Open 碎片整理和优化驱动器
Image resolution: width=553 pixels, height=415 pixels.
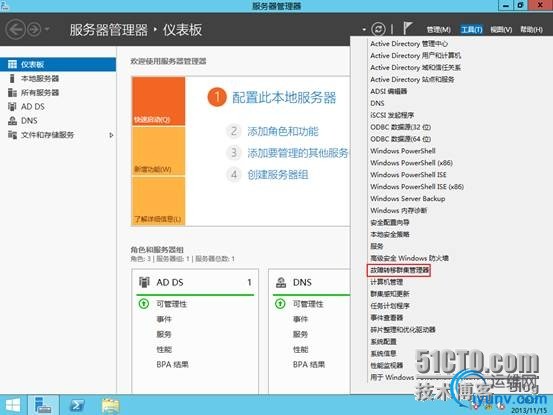click(403, 330)
